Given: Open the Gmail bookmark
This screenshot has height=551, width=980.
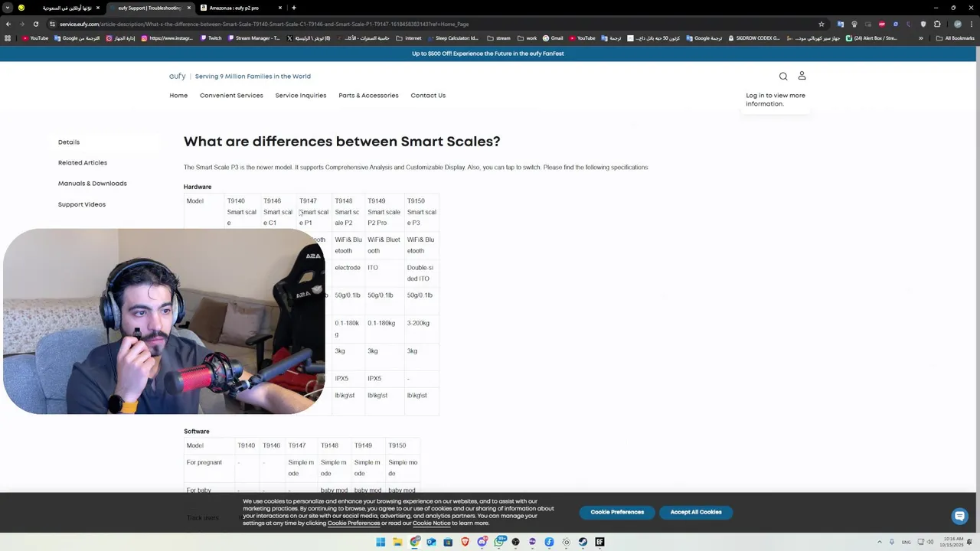Looking at the screenshot, I should coord(553,38).
